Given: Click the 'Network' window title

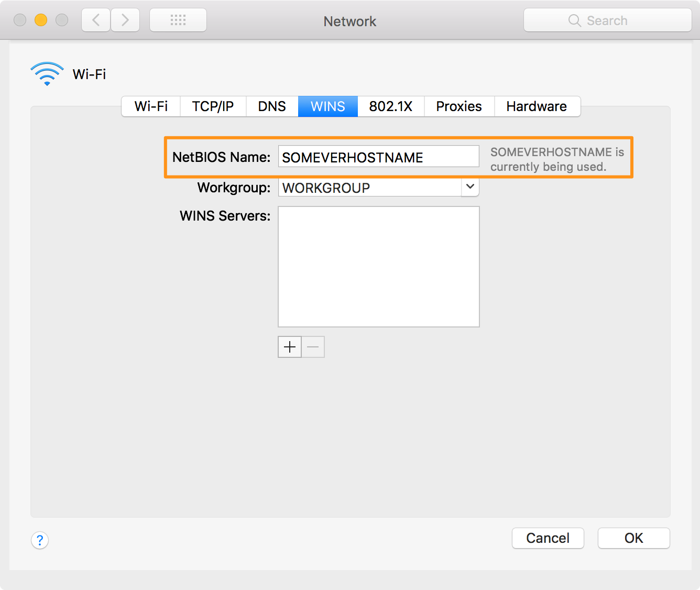Looking at the screenshot, I should click(350, 21).
